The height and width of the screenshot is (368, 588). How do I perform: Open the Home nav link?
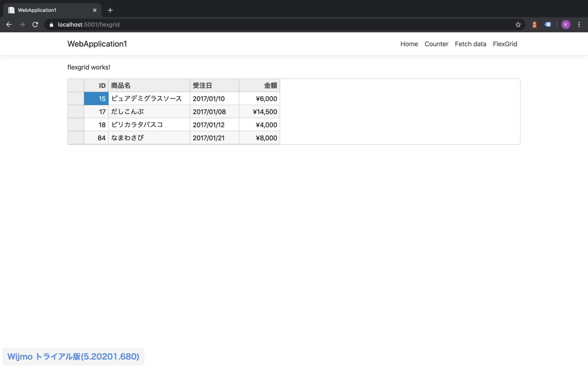[409, 44]
